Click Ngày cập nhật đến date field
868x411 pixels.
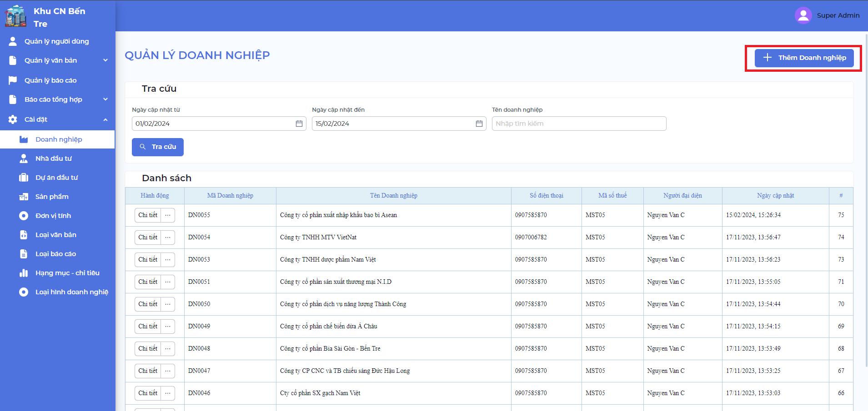399,124
